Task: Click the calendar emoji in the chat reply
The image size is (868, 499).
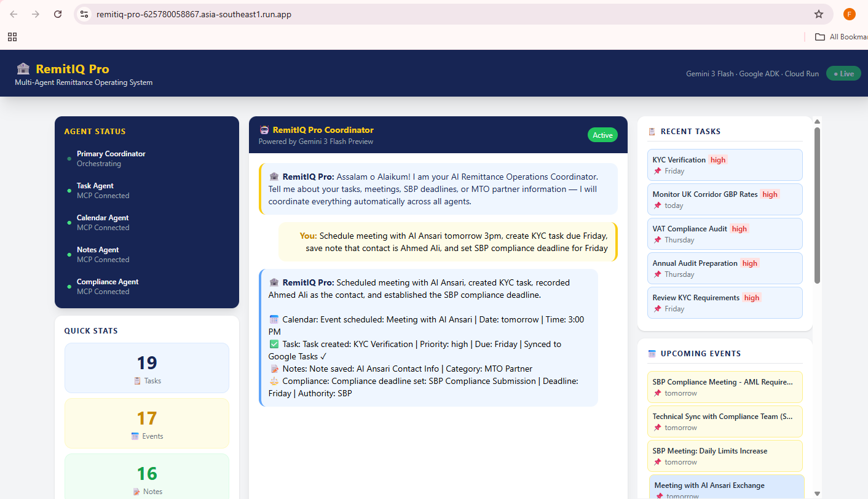Action: point(274,319)
